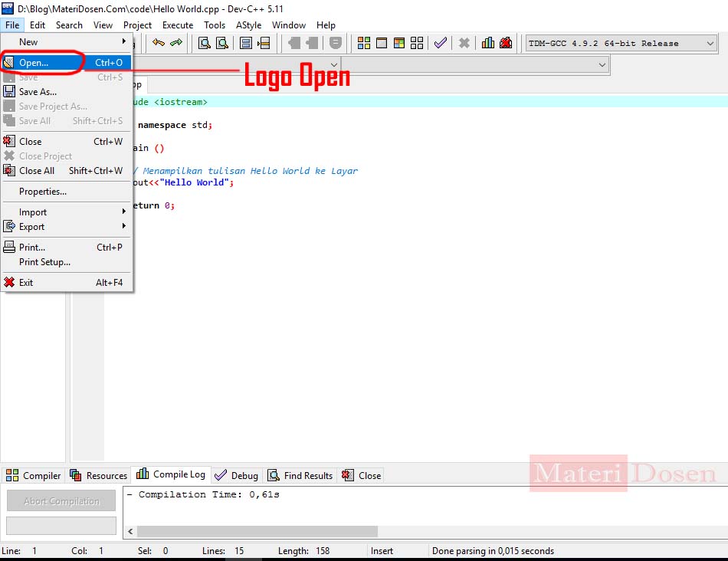Viewport: 728px width, 561px height.
Task: Click the Debug checkmark toolbar icon
Action: point(440,43)
